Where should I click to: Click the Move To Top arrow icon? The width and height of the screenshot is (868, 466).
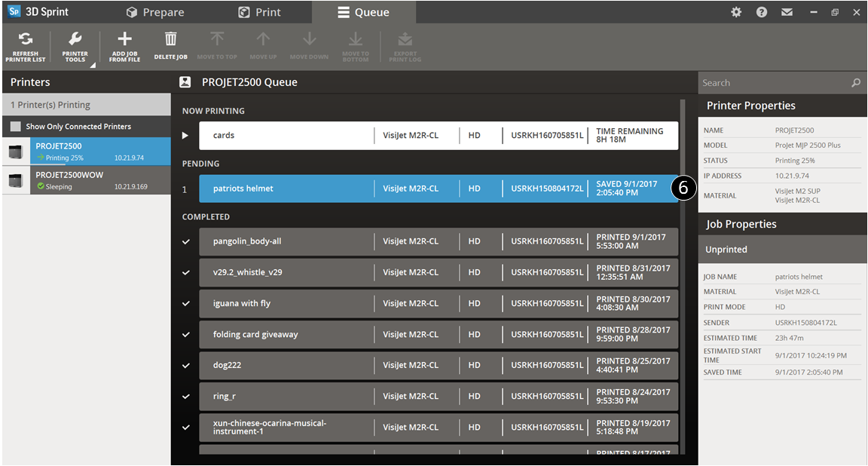217,40
